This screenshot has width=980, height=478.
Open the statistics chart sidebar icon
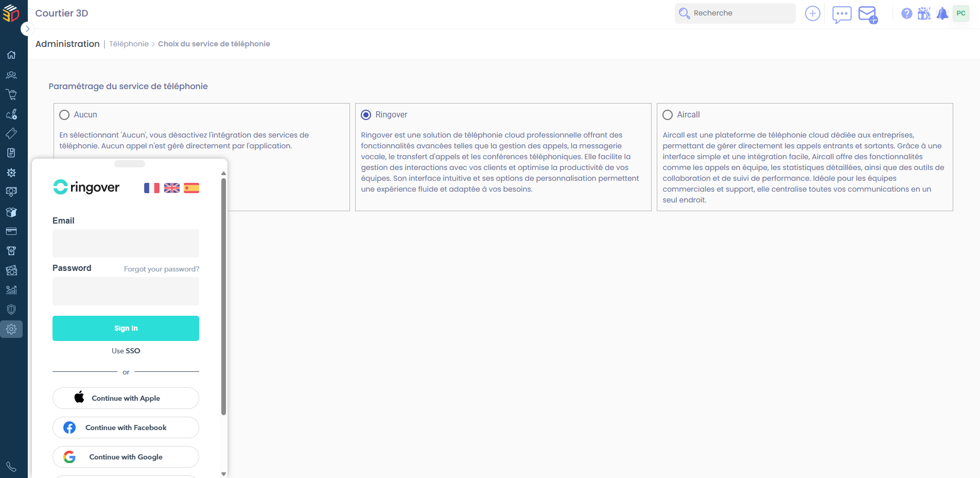pos(11,290)
